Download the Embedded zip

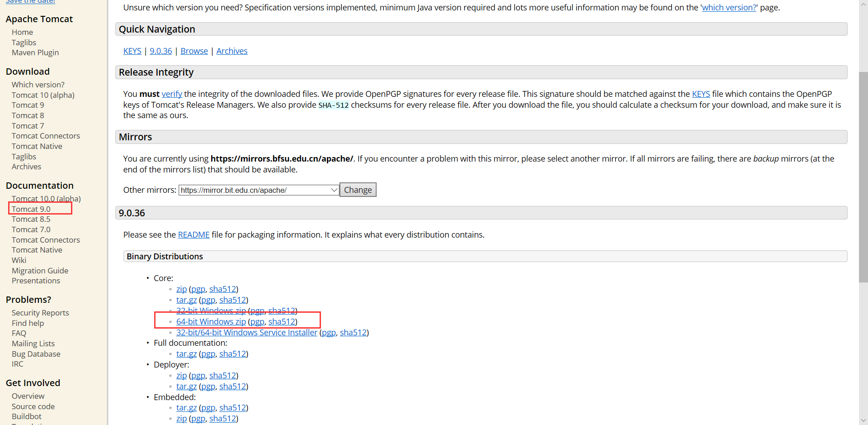coord(182,419)
